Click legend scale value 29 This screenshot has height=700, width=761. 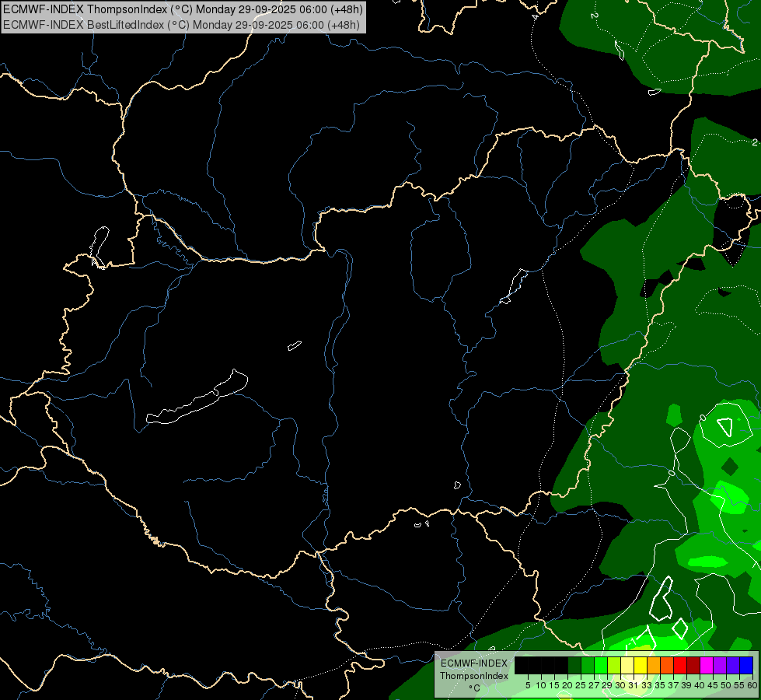click(607, 685)
